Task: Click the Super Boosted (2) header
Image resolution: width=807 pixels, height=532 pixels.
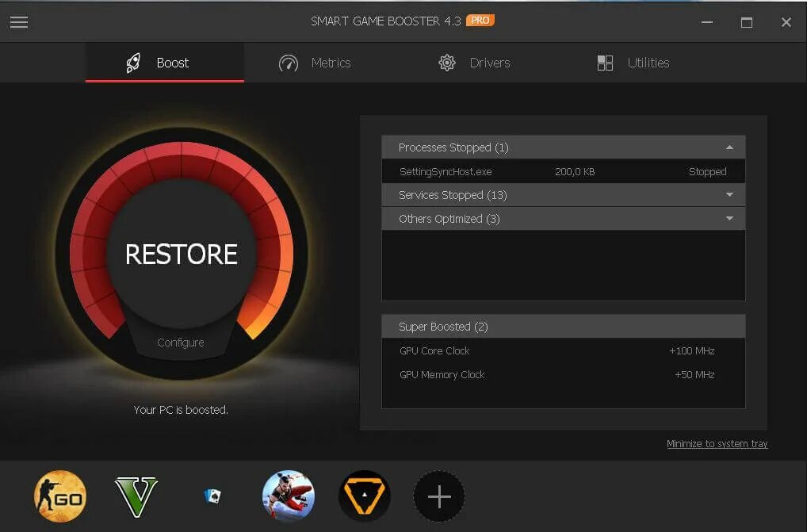Action: coord(564,326)
